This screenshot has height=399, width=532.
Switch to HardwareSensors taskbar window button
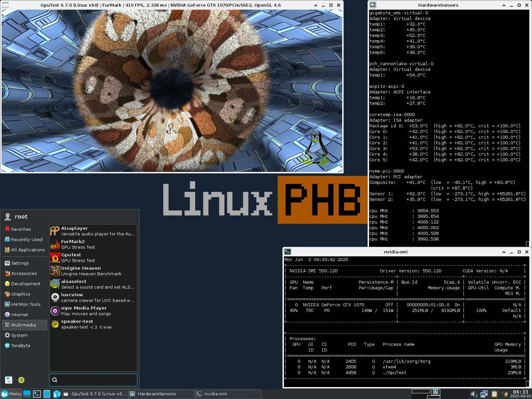click(x=162, y=394)
